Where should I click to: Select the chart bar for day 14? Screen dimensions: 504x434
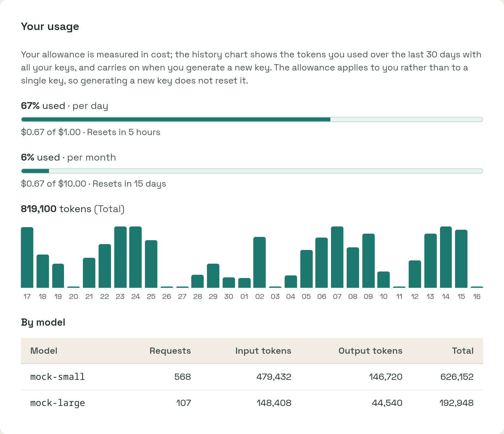(x=446, y=257)
